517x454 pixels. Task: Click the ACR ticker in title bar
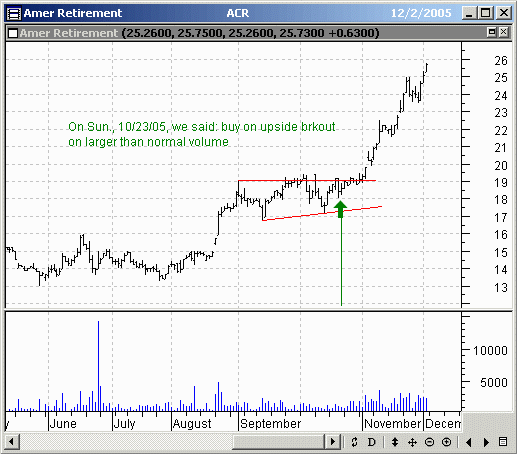coord(238,13)
